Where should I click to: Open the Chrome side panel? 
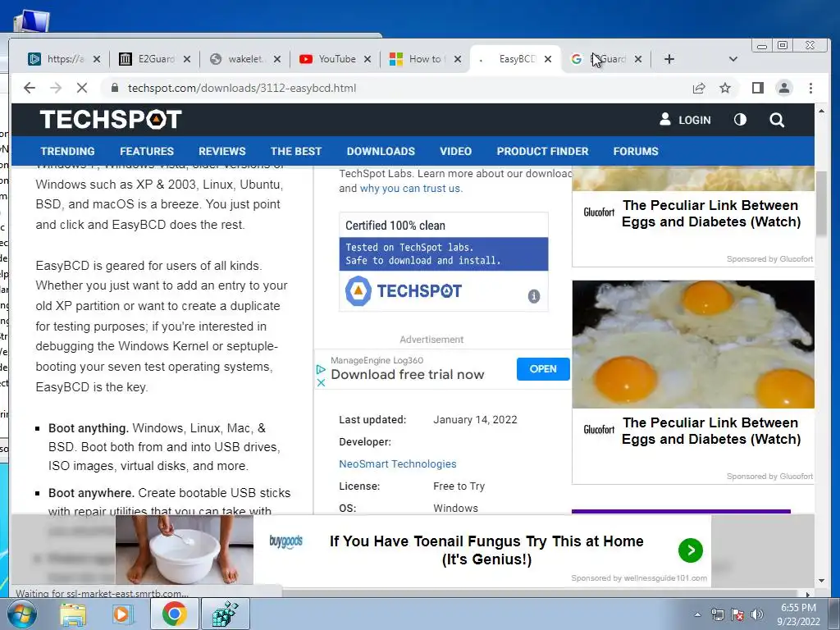757,88
